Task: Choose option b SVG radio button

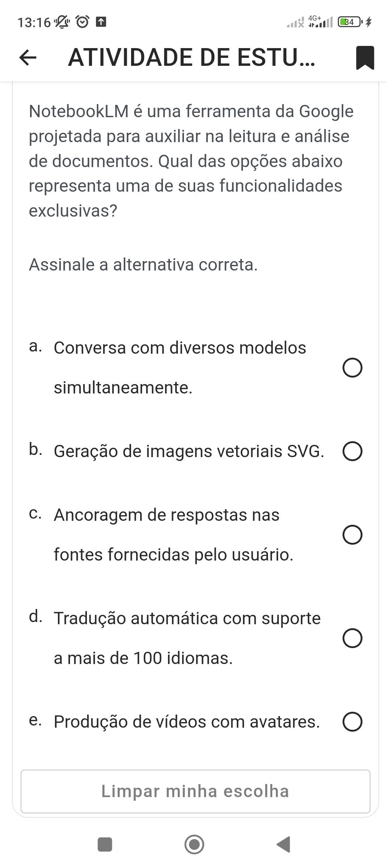Action: coord(352,451)
